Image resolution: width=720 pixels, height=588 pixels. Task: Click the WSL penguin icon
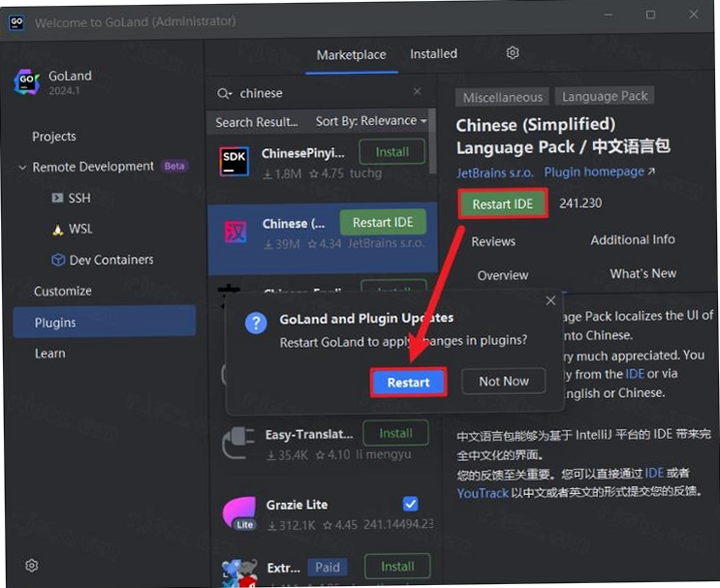tap(57, 229)
